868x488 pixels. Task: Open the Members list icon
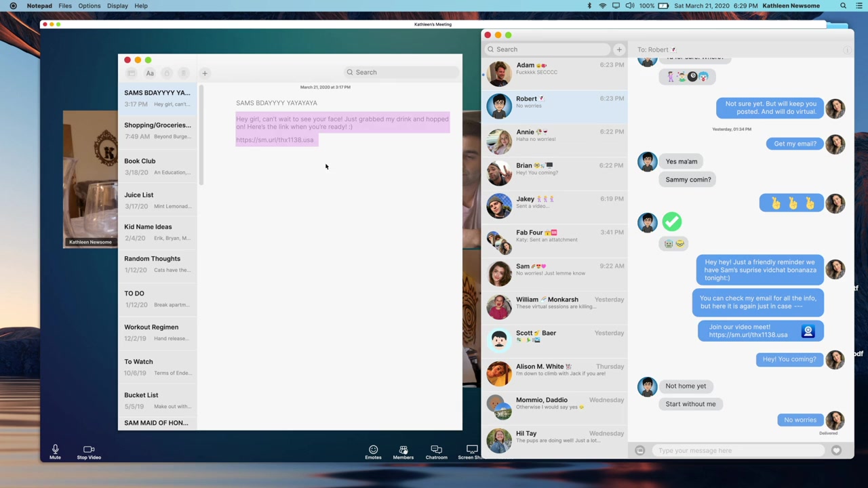[x=403, y=451]
